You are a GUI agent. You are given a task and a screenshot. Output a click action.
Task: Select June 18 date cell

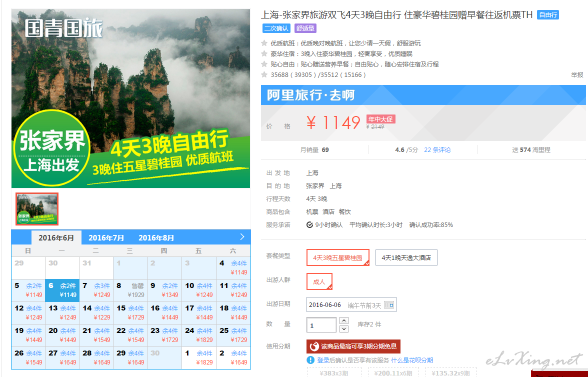[x=233, y=313]
